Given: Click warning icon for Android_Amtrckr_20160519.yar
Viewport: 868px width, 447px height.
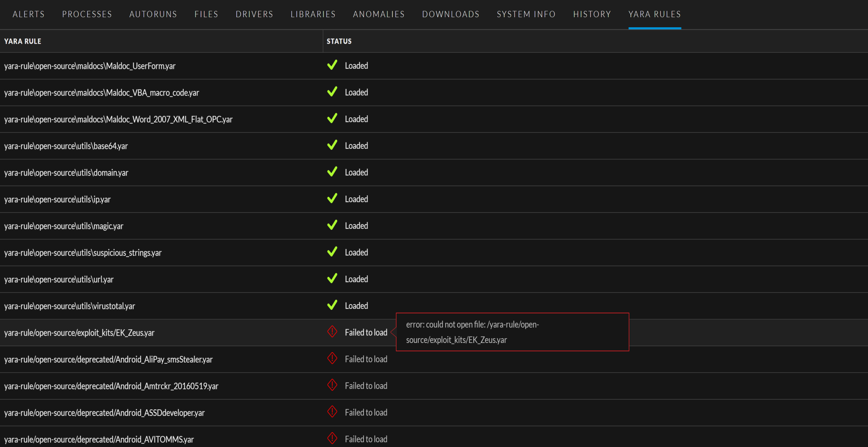Looking at the screenshot, I should click(x=332, y=385).
